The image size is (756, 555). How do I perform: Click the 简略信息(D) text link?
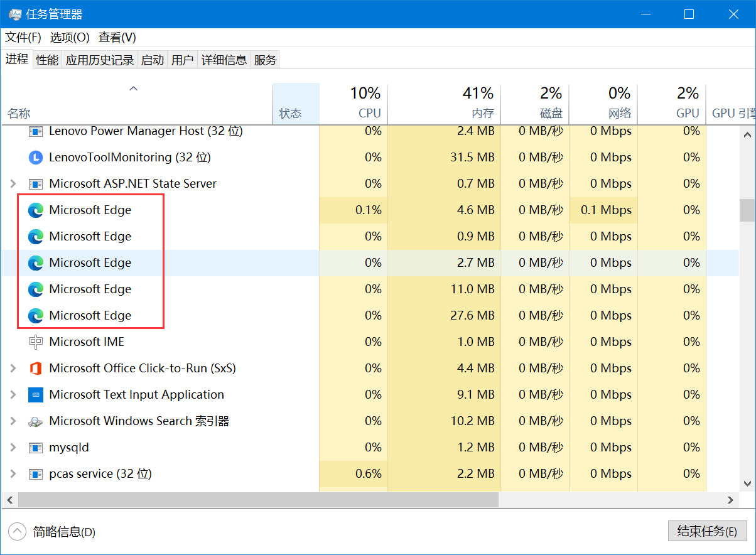pyautogui.click(x=64, y=532)
